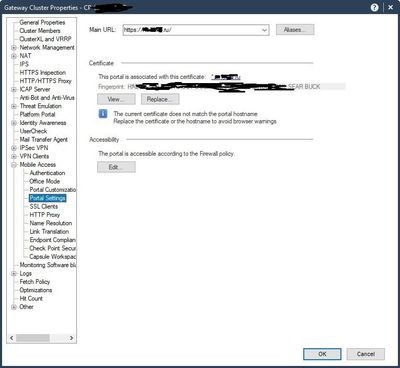Screen dimensions: 400x368
Task: Click the tree scrollbar right arrow
Action: click(x=71, y=338)
